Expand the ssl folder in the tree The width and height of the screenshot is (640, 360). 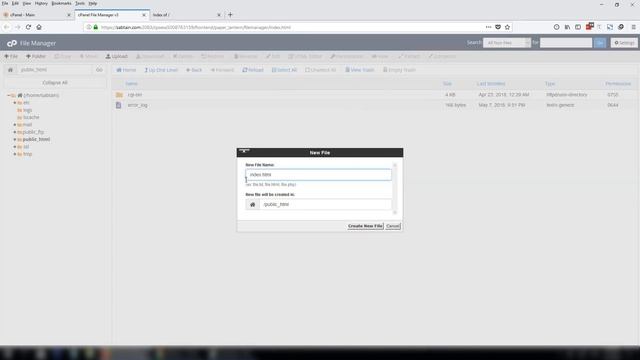(x=15, y=147)
